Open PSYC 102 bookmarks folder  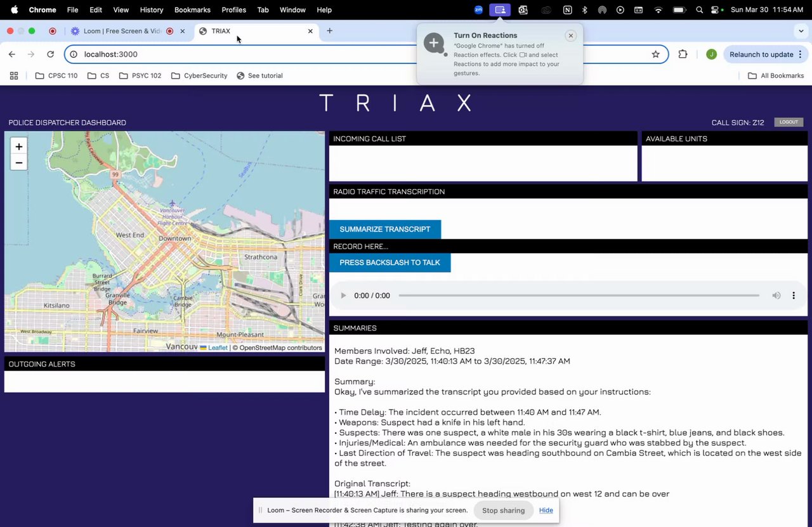(x=140, y=75)
